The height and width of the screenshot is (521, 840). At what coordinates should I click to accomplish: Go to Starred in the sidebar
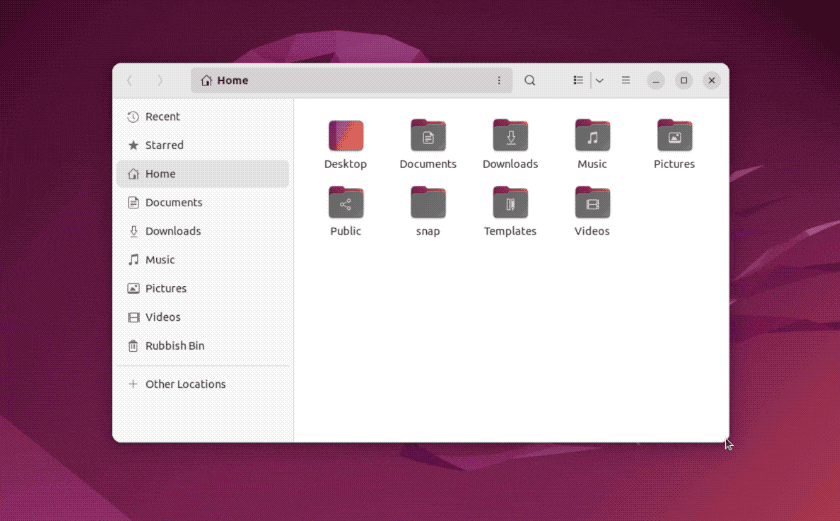[x=202, y=145]
